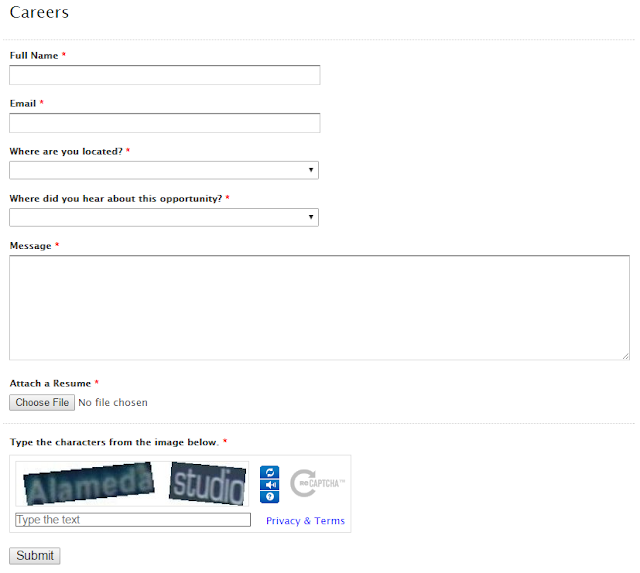Click the reCAPTCHA logo
The image size is (640, 573).
coord(317,483)
